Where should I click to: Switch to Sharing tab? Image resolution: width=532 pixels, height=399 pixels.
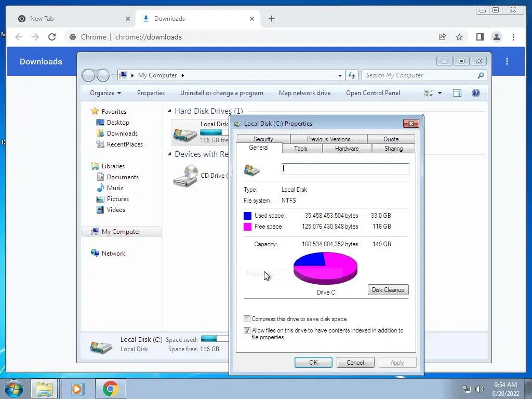[394, 149]
